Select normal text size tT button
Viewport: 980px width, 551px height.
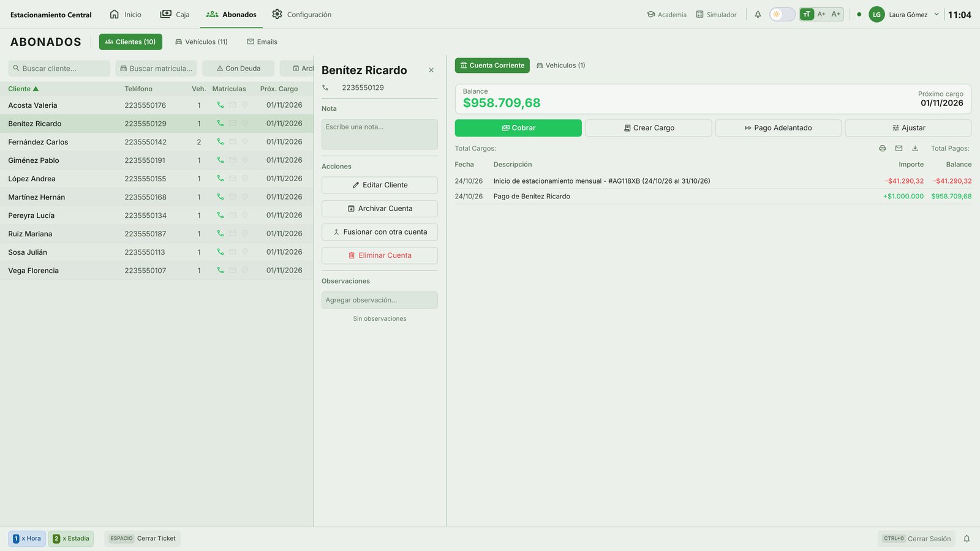coord(807,14)
